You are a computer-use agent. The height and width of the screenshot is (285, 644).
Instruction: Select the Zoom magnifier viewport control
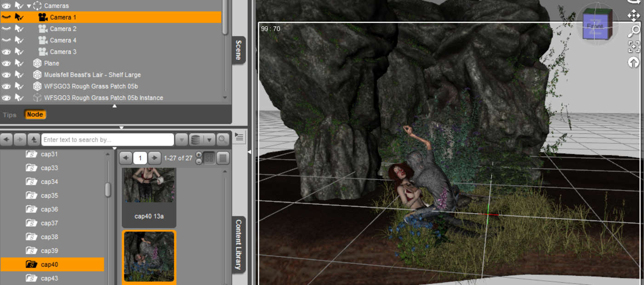(634, 31)
